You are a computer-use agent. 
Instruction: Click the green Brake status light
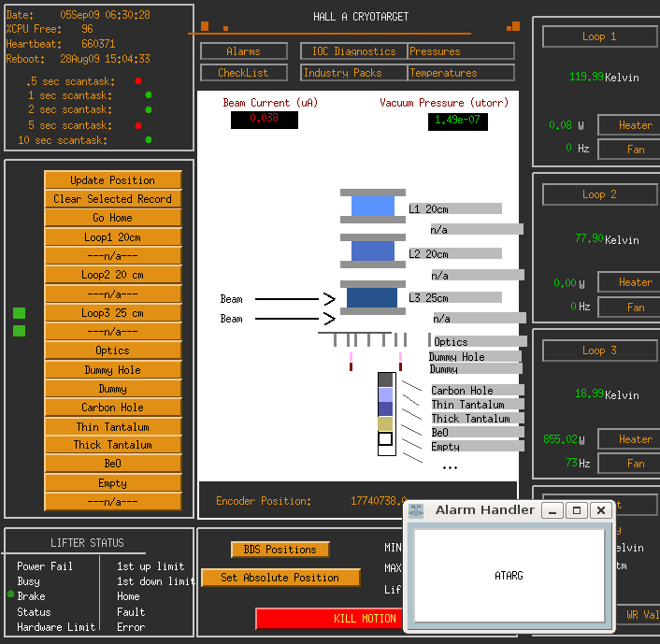click(x=10, y=594)
